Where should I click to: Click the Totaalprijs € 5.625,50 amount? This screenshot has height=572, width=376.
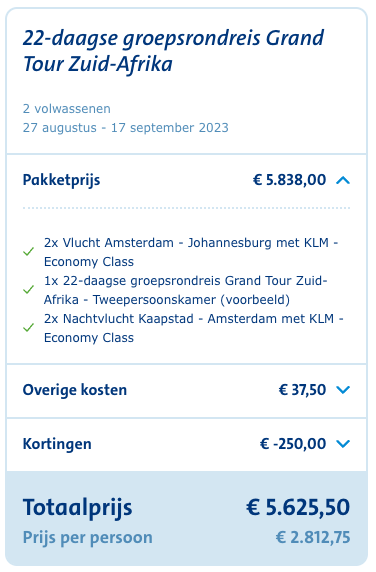coord(298,507)
